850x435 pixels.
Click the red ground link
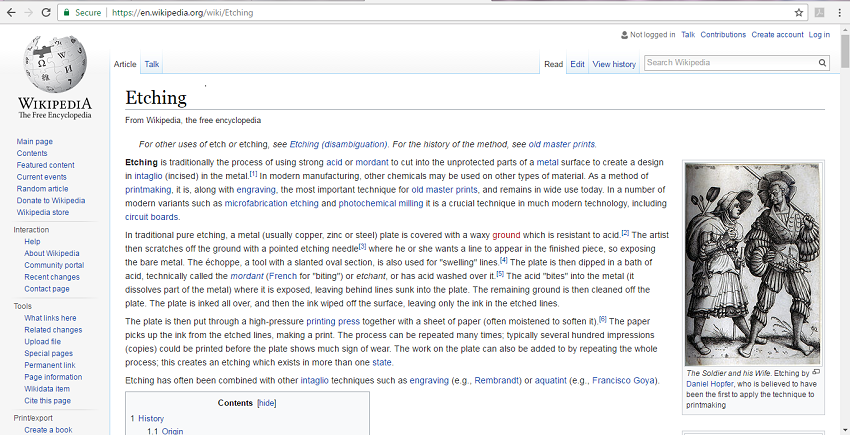coord(506,235)
